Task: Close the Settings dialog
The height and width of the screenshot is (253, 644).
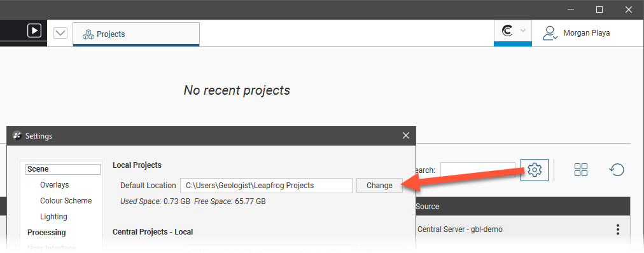Action: point(406,136)
